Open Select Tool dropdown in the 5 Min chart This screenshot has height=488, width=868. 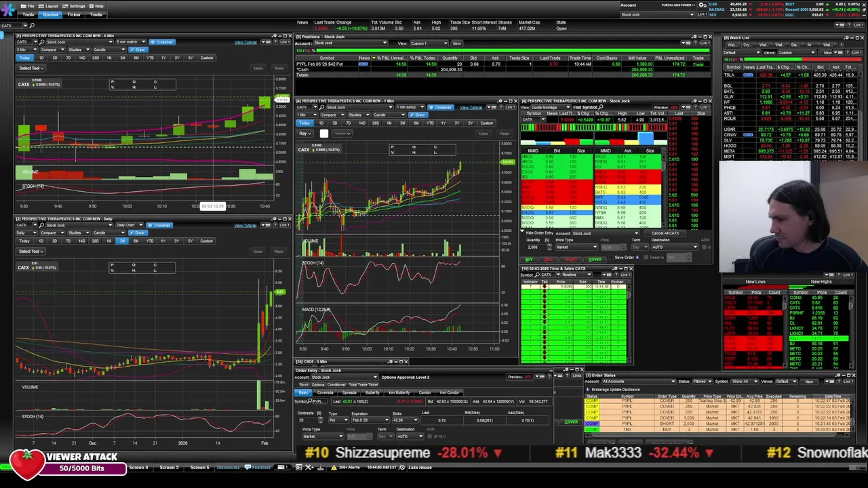pyautogui.click(x=31, y=68)
